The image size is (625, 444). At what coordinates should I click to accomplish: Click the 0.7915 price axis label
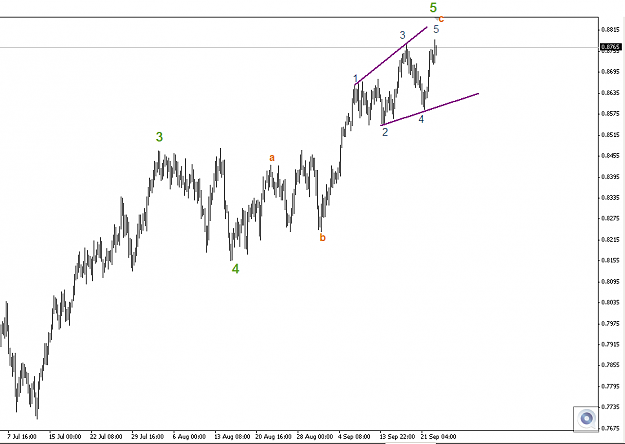tap(610, 344)
